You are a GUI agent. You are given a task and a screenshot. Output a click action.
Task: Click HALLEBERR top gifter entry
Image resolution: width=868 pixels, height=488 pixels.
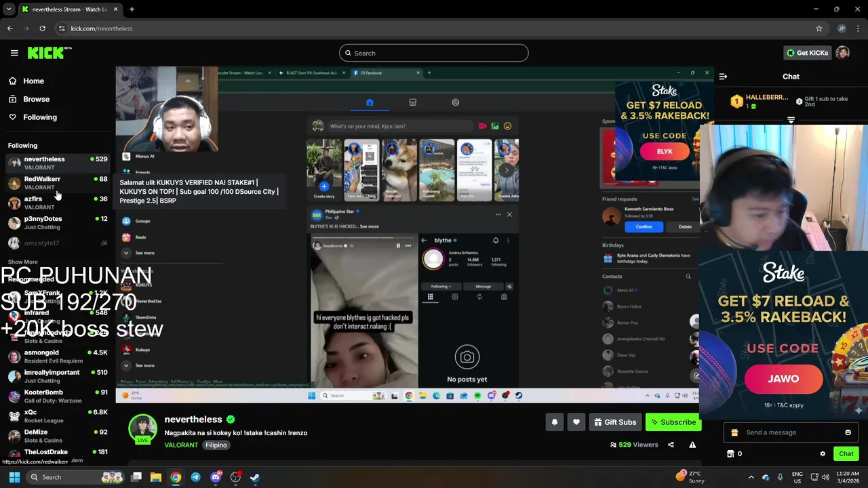point(759,102)
